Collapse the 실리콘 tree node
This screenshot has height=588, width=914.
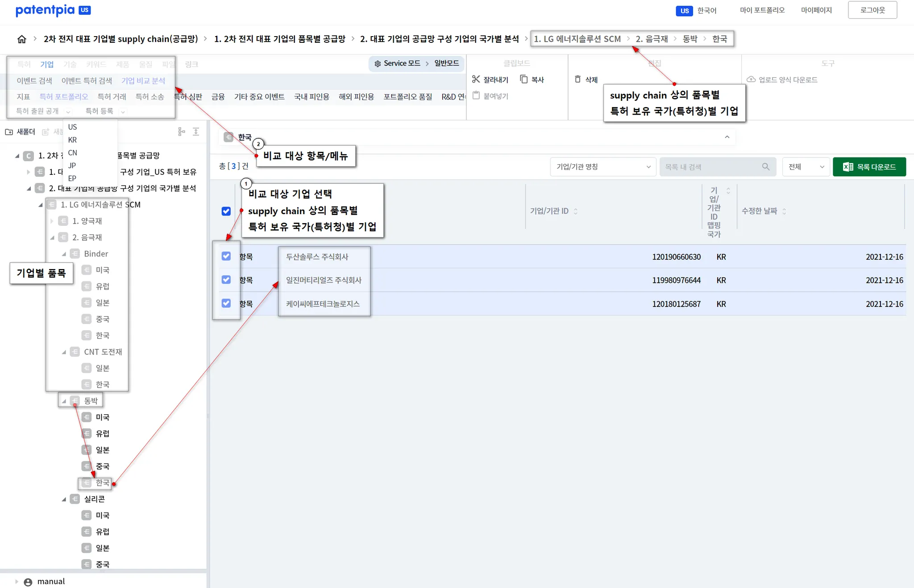coord(64,499)
